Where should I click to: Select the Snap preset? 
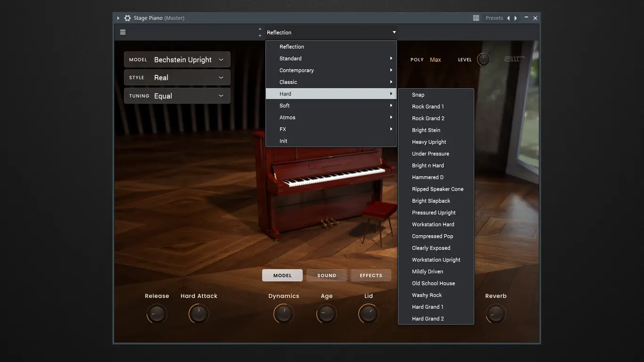[x=418, y=95]
